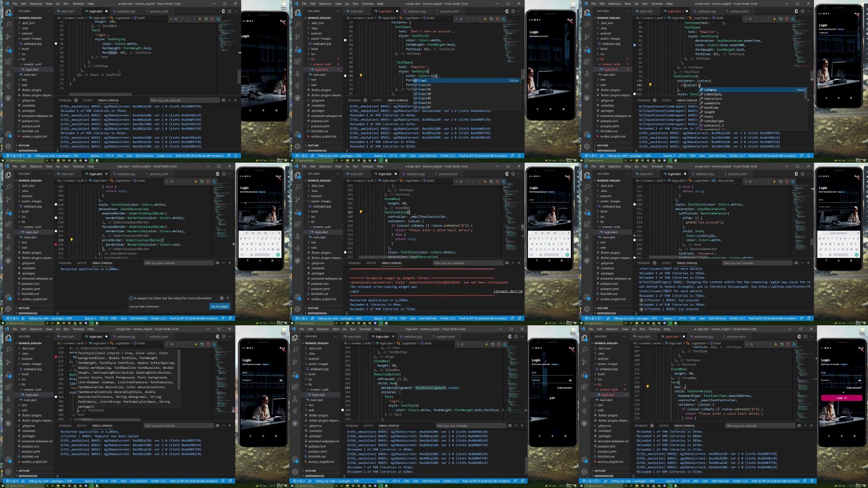868x488 pixels.
Task: Click lightbulb at line 91 beside black suggestions
Action: coord(361,75)
